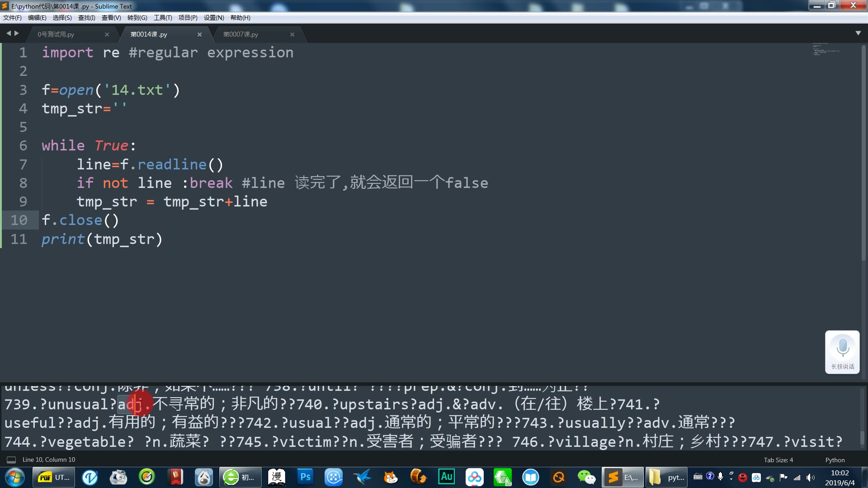The image size is (868, 488).
Task: Click the Windows Start button
Action: click(15, 477)
